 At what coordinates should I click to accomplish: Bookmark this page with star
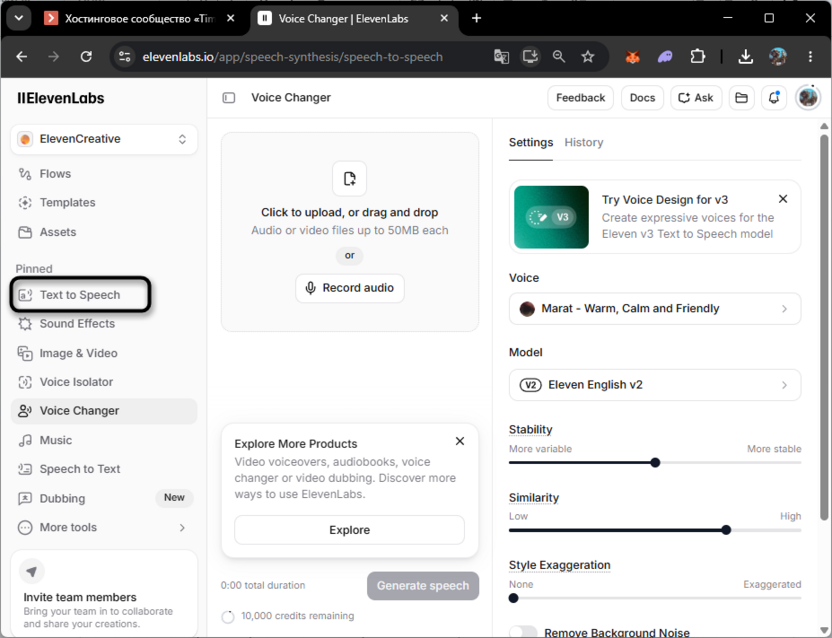(587, 56)
